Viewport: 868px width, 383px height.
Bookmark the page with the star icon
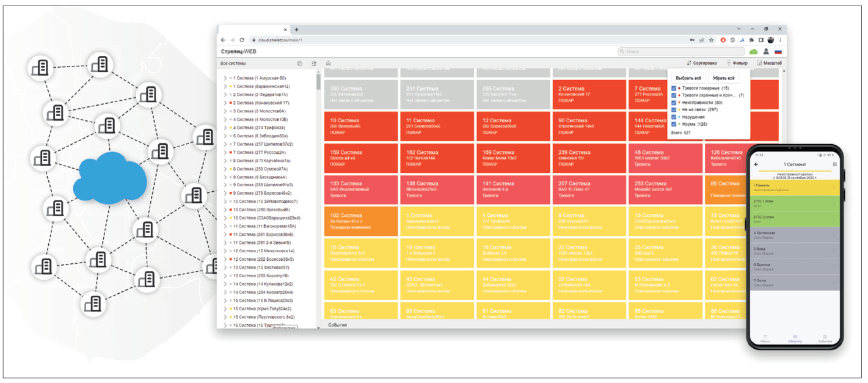pos(712,40)
